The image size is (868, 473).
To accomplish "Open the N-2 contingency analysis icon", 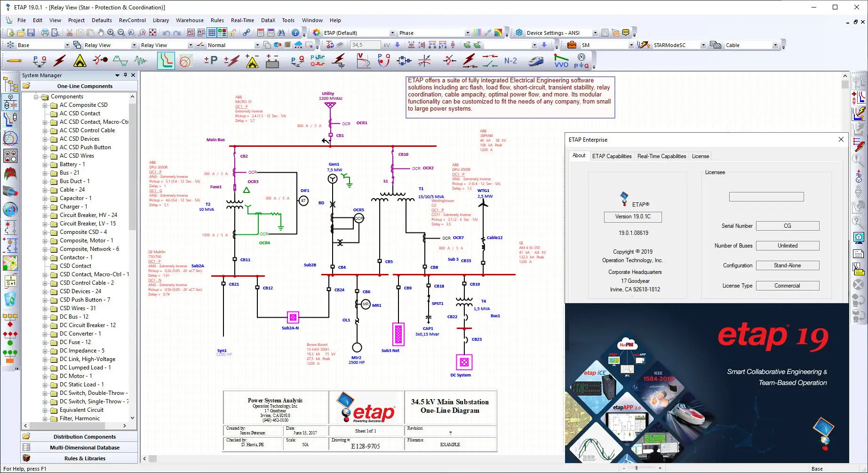I will [x=510, y=61].
